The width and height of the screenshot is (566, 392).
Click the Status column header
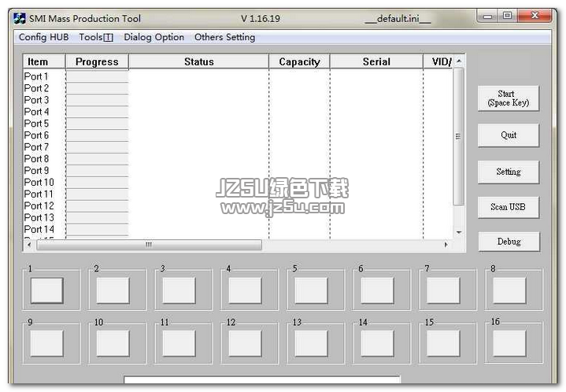(199, 61)
